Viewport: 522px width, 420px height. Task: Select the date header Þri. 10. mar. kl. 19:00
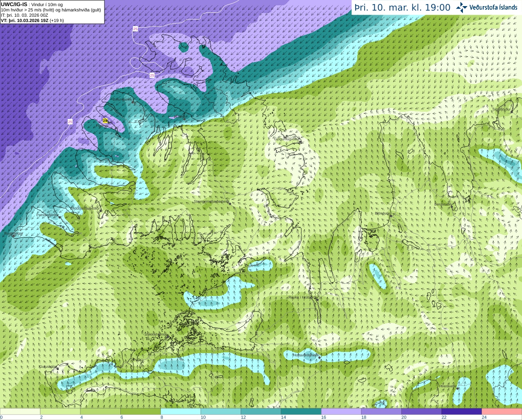click(403, 7)
